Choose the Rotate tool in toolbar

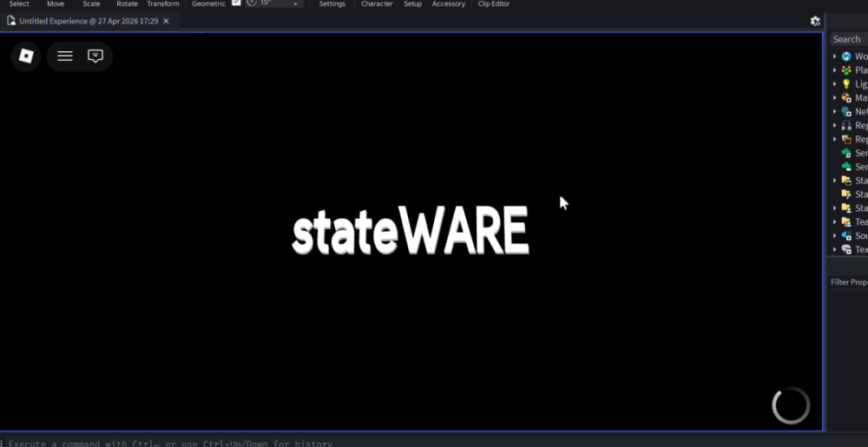click(127, 3)
